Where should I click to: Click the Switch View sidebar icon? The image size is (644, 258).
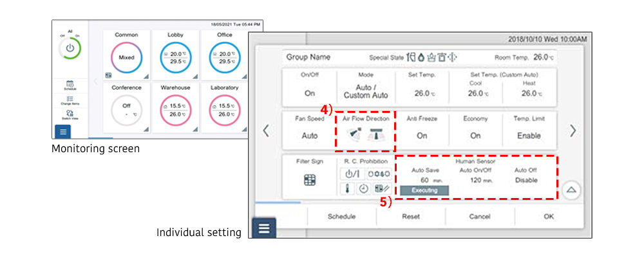(x=70, y=114)
